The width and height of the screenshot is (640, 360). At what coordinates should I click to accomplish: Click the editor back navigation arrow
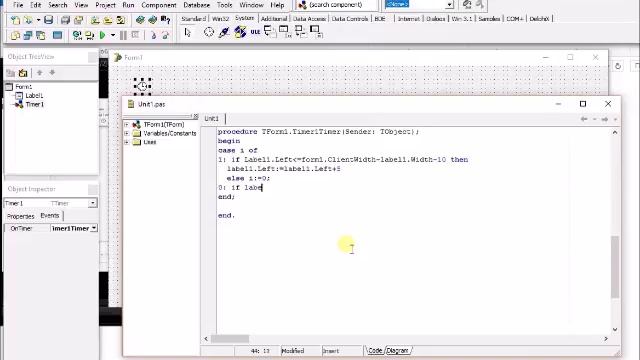click(584, 119)
